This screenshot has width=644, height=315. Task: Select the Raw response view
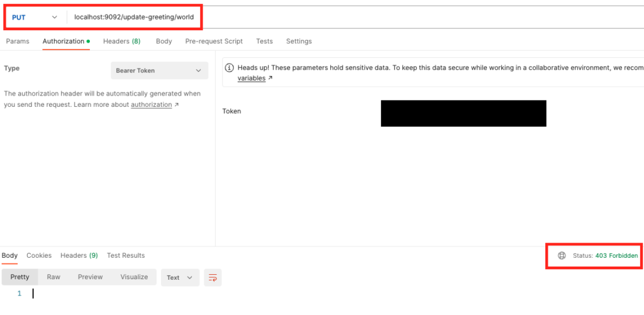point(53,277)
